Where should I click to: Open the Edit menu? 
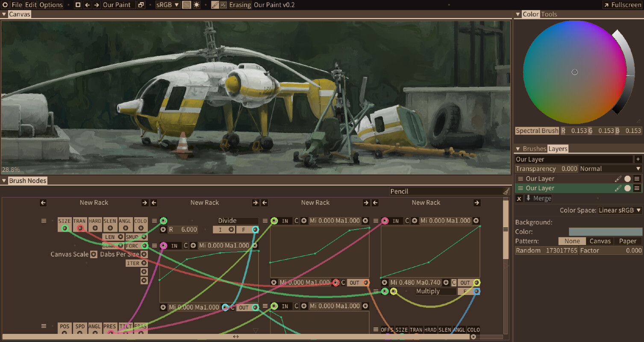pyautogui.click(x=31, y=5)
